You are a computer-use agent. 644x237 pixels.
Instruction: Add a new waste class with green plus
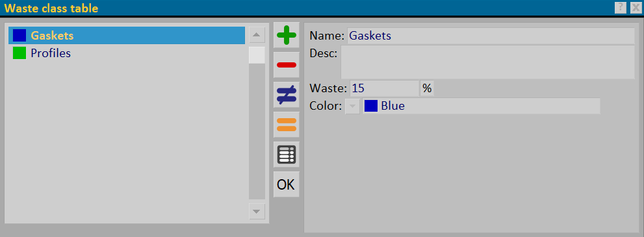(287, 35)
